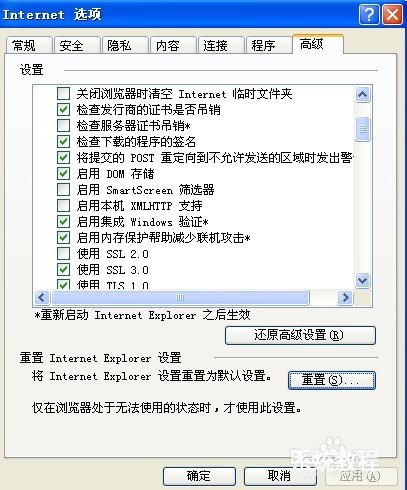Confirm with the 确定 button
Screen dimensions: 407x490
click(199, 476)
